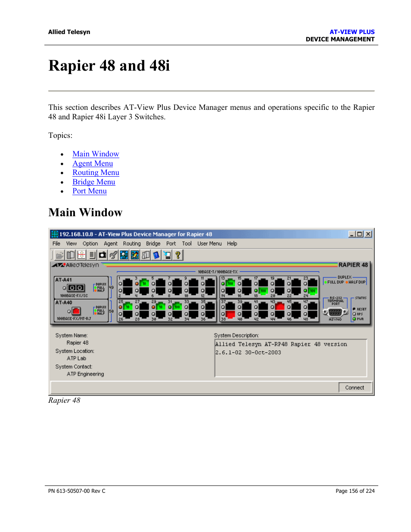Viewport: 411px width, 532px height.
Task: Click the wrench tool toolbar icon
Action: pos(113,255)
